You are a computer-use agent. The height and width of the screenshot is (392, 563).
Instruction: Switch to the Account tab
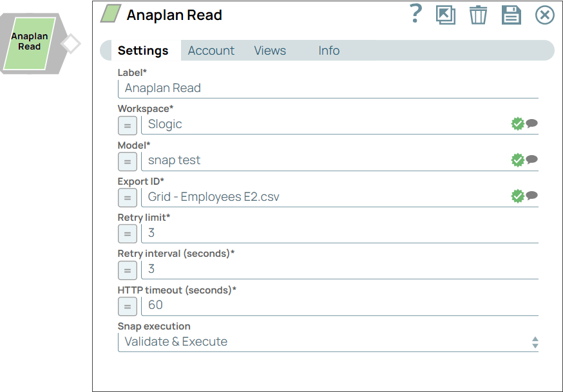coord(211,50)
